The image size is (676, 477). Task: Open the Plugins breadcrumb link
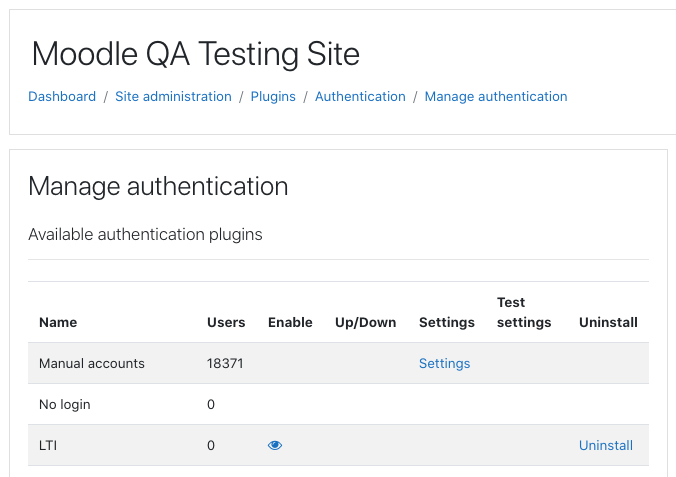point(273,97)
